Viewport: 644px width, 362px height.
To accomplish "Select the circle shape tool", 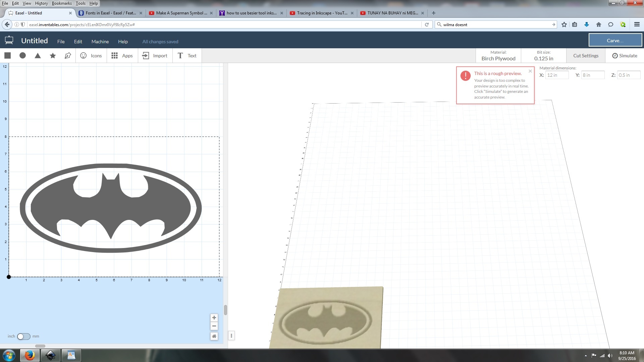I will point(22,56).
